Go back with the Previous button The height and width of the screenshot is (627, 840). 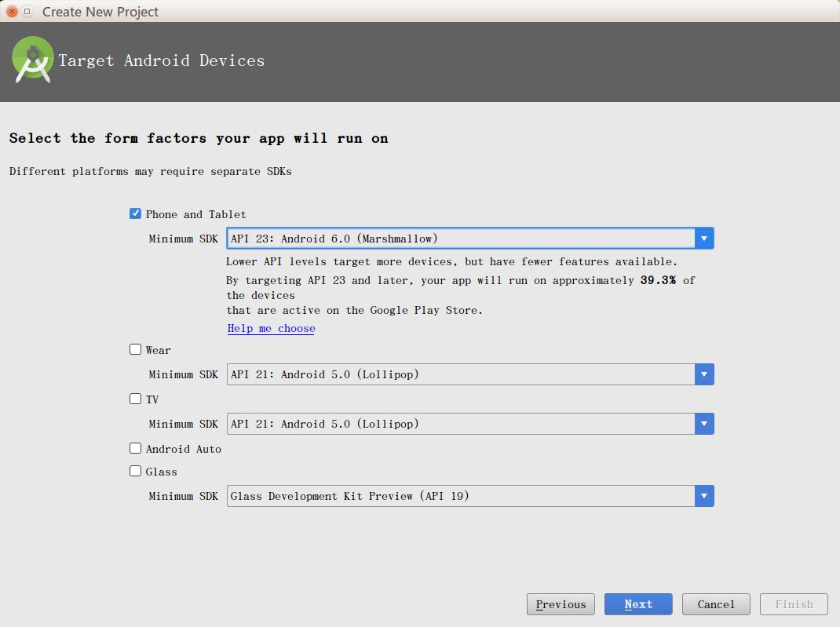pyautogui.click(x=561, y=604)
